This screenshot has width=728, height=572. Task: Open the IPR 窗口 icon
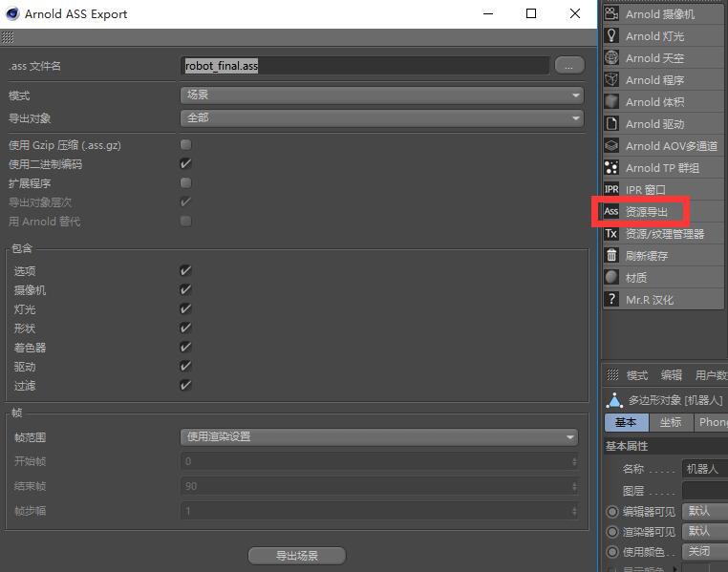tap(611, 189)
